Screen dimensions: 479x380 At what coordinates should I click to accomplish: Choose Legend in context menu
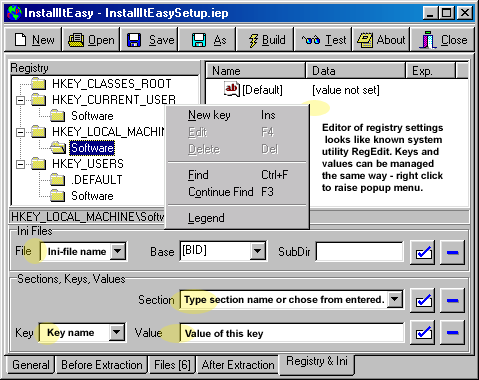(x=237, y=218)
